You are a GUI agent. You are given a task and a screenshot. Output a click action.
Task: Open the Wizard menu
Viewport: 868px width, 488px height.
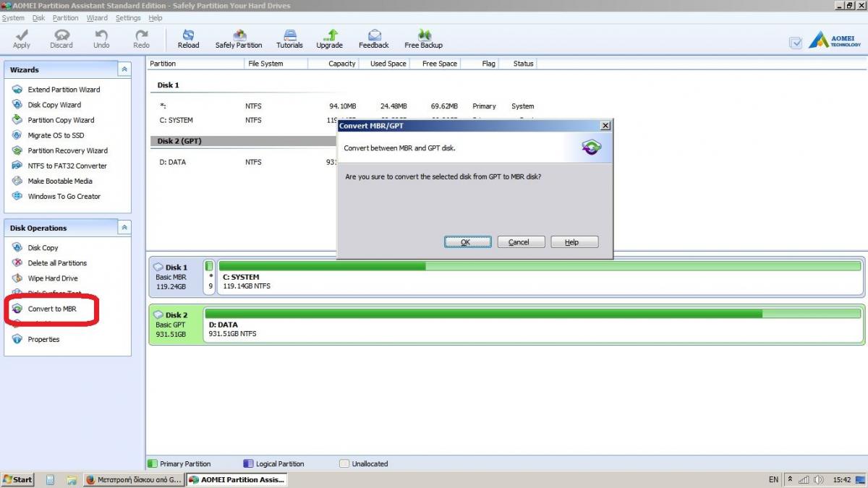tap(97, 18)
